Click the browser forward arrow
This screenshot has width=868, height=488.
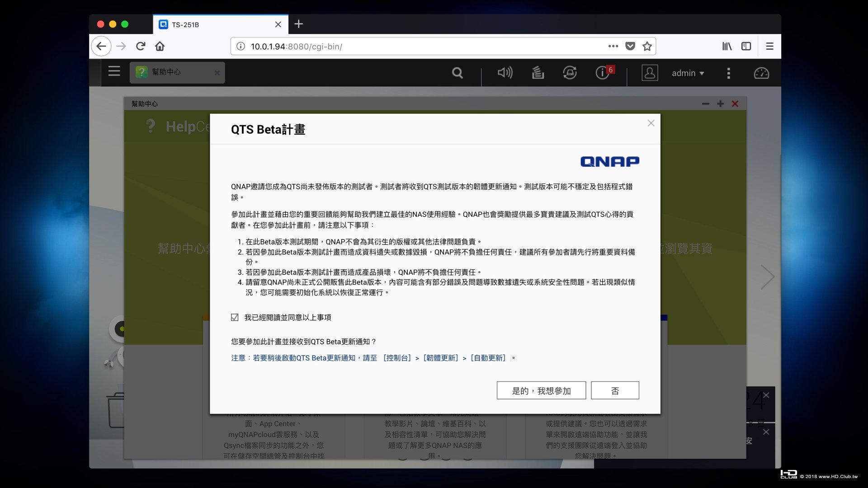[121, 46]
